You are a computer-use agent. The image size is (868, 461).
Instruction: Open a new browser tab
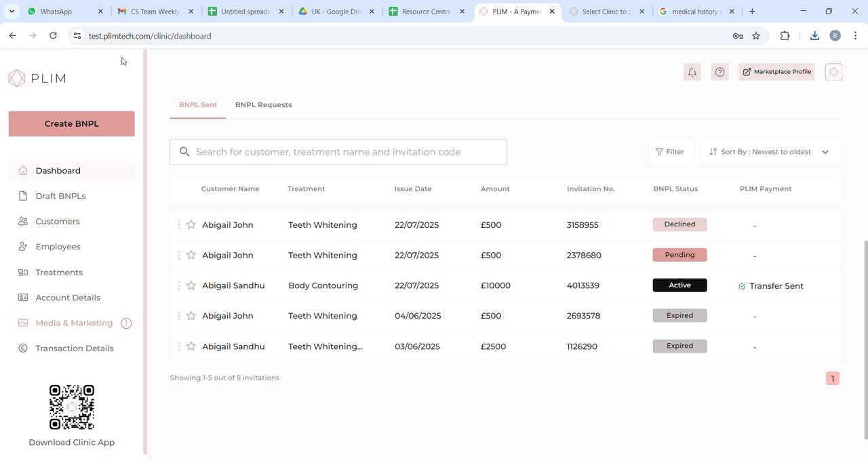(x=752, y=12)
